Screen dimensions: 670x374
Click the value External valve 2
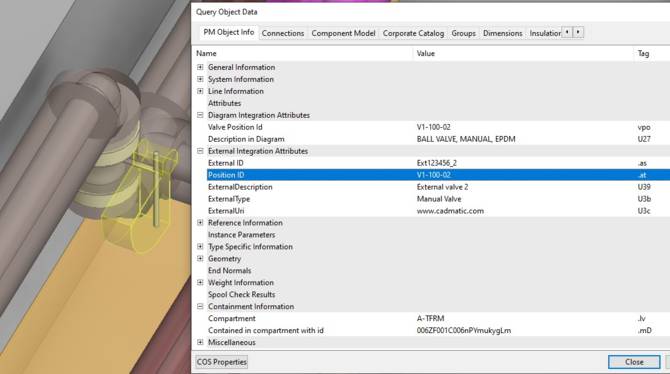click(x=442, y=187)
